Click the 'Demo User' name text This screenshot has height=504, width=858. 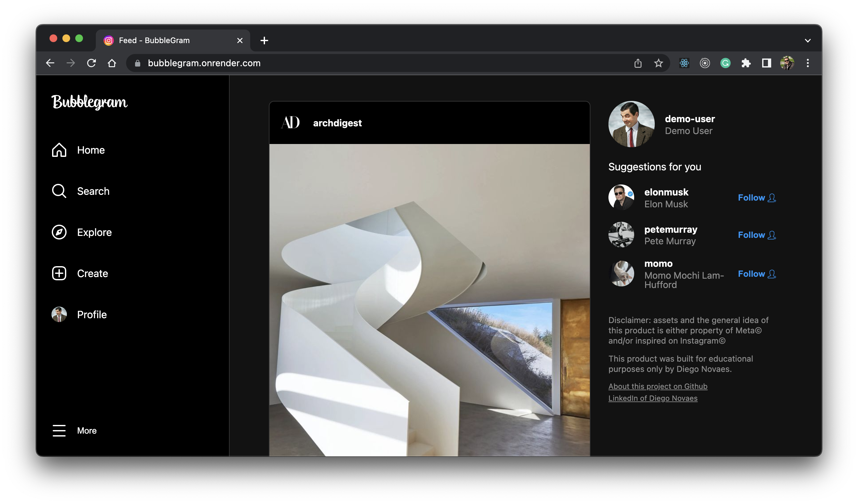click(x=689, y=131)
